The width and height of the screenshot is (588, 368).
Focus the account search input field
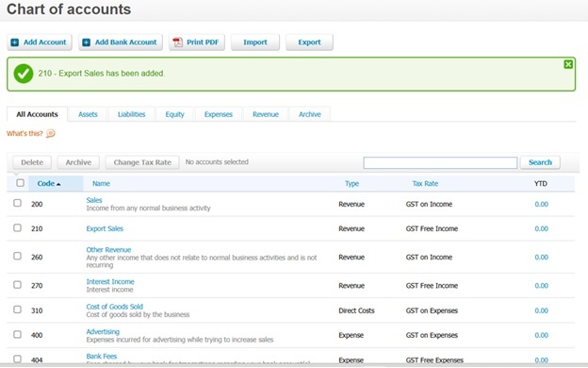[x=440, y=162]
